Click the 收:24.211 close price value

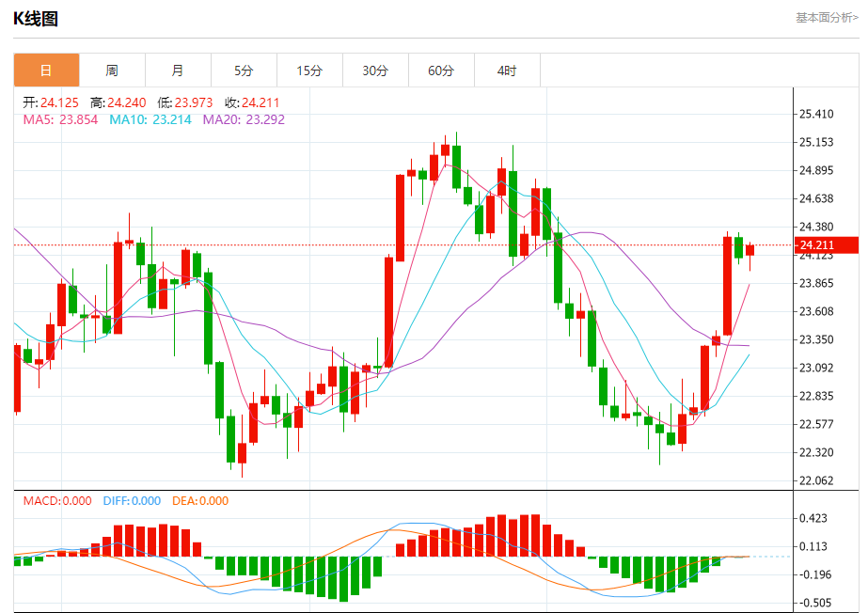252,102
